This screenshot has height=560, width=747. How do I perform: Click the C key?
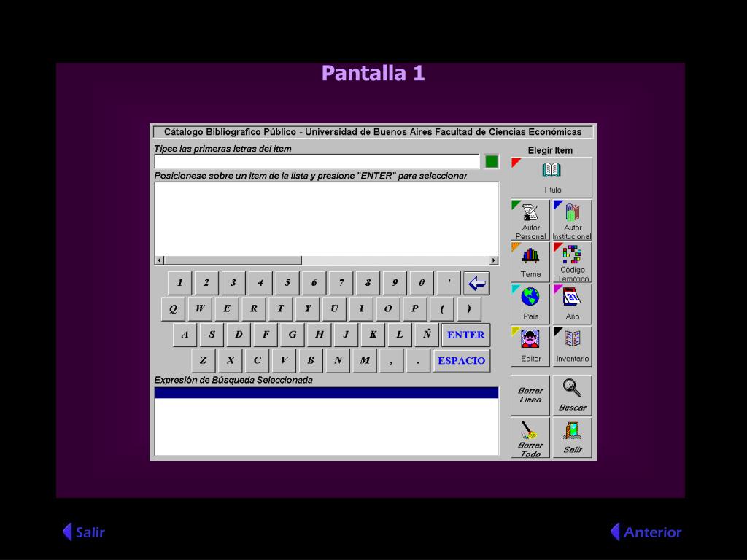tap(257, 360)
